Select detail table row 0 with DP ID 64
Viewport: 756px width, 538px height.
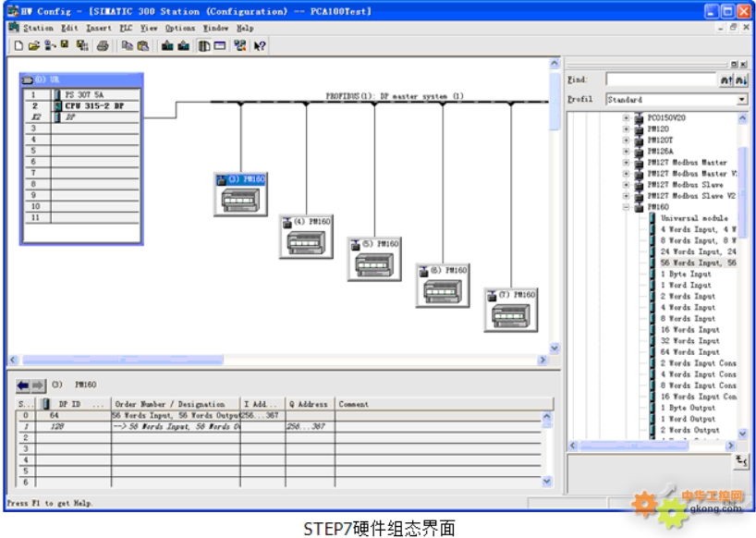[279, 415]
